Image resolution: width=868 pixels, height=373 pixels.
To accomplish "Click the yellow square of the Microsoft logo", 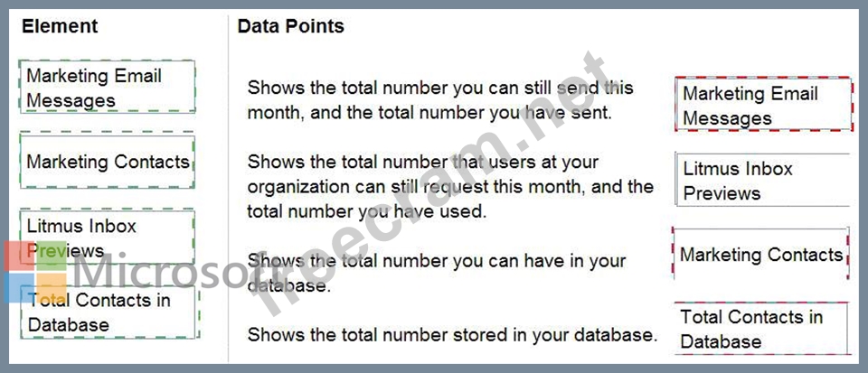I will pos(53,289).
